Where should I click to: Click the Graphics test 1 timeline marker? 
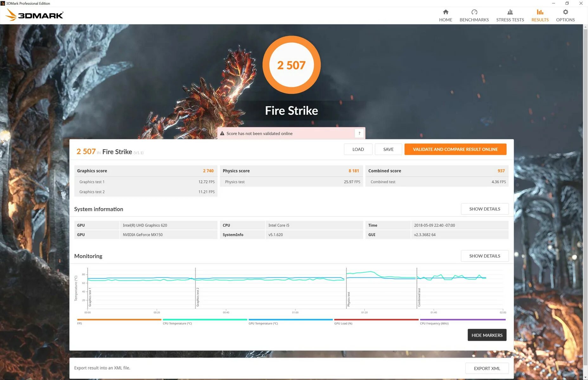[x=90, y=297]
